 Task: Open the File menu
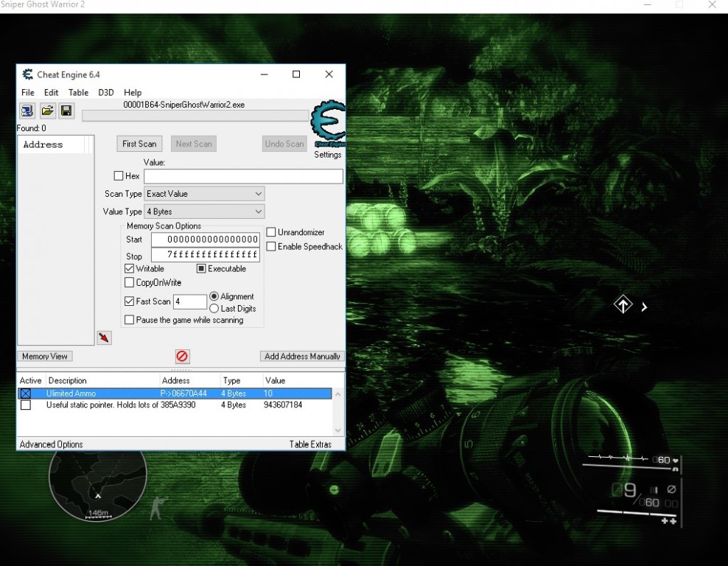click(x=28, y=92)
